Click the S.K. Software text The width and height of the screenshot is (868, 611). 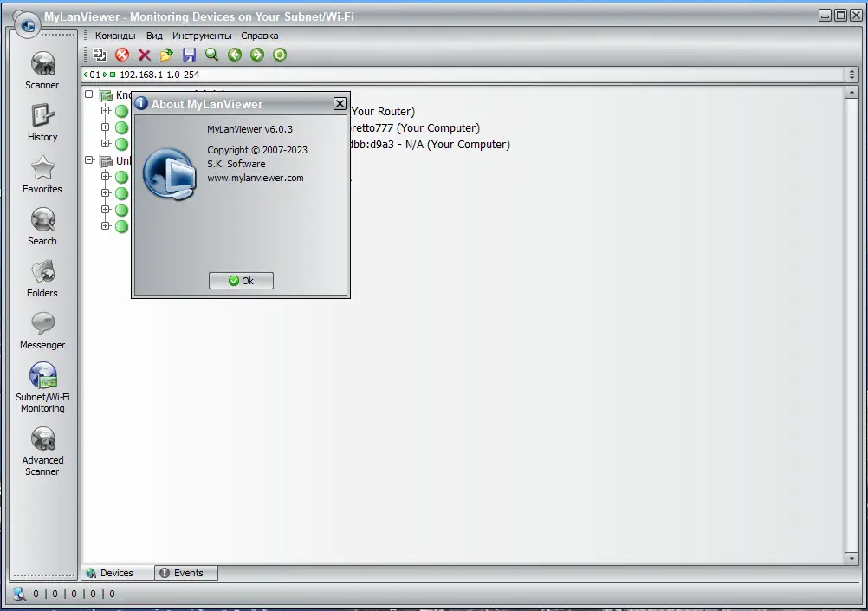coord(236,164)
